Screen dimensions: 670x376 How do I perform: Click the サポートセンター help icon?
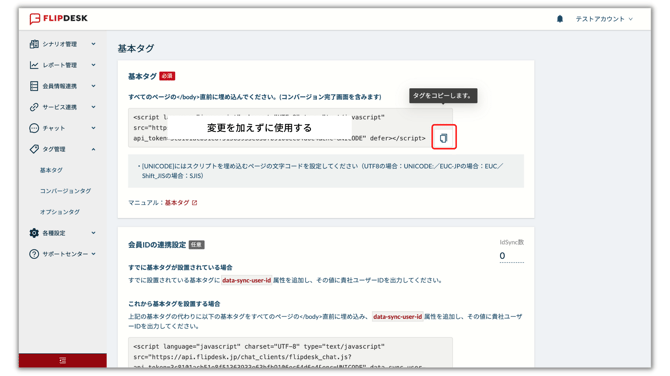34,254
